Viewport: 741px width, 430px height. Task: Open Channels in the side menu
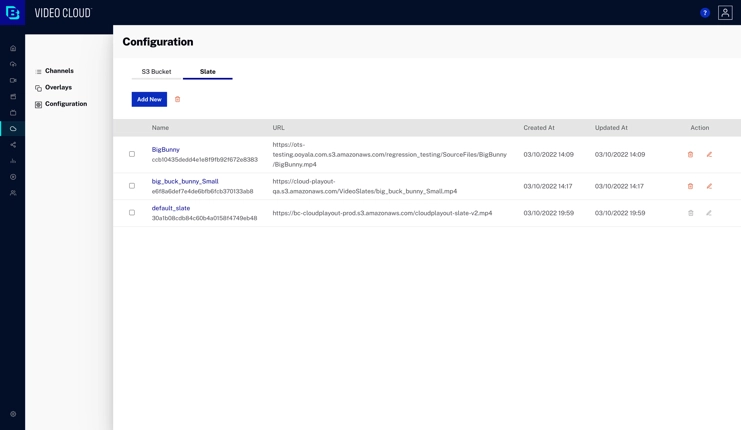tap(59, 71)
